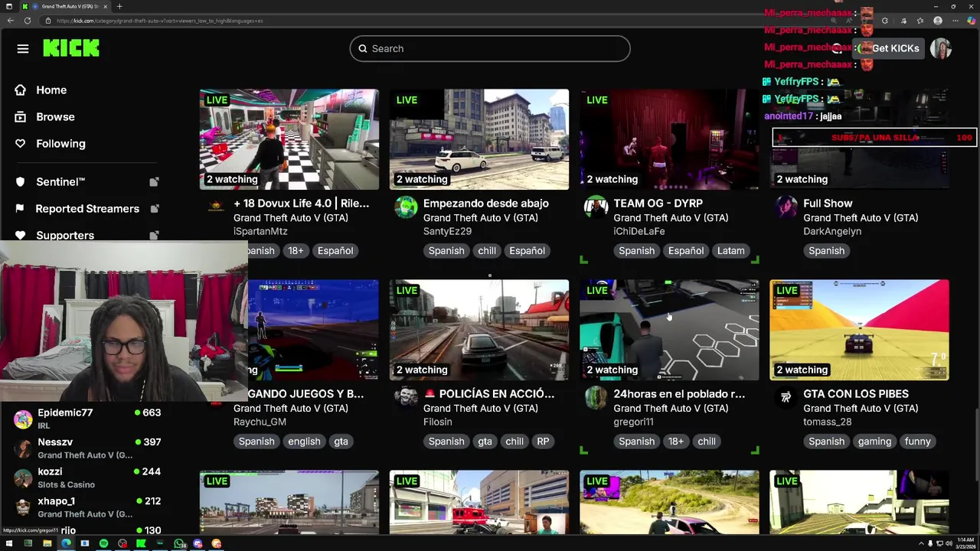980x551 pixels.
Task: Open a new browser tab
Action: click(119, 6)
